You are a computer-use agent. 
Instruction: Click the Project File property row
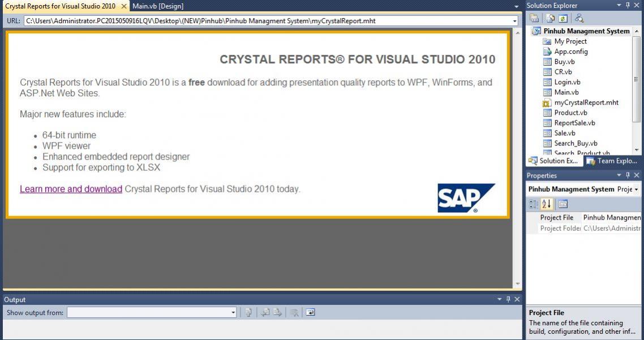click(584, 218)
